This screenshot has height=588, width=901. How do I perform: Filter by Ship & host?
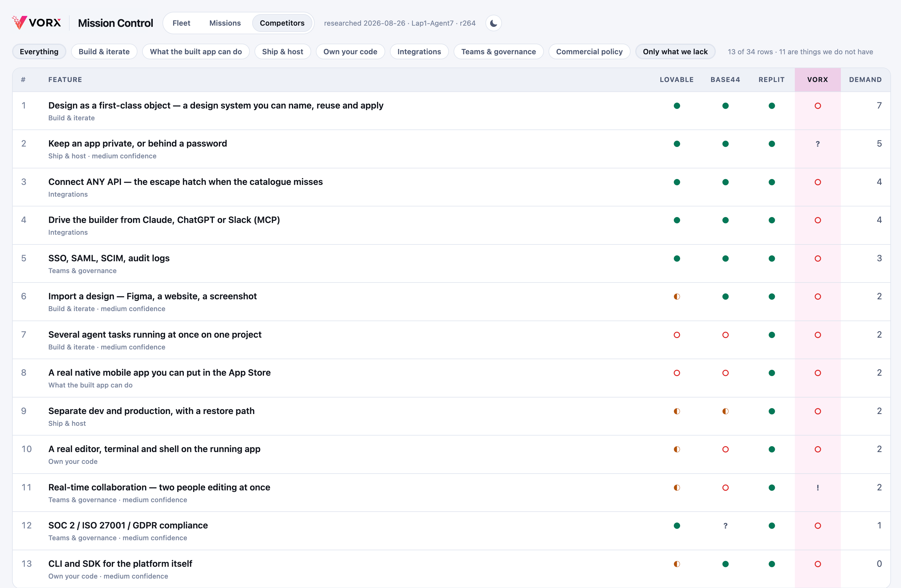pos(283,52)
